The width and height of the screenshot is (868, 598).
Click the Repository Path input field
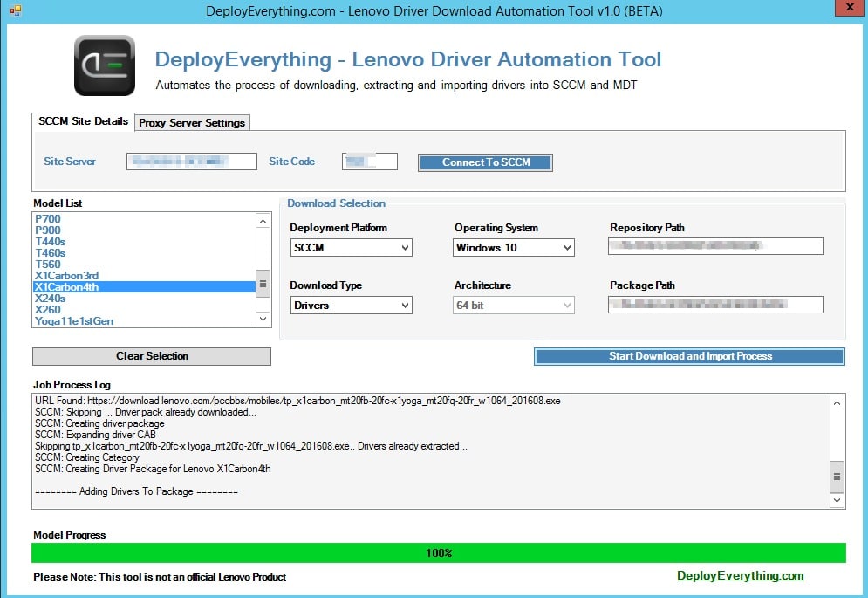pos(715,246)
